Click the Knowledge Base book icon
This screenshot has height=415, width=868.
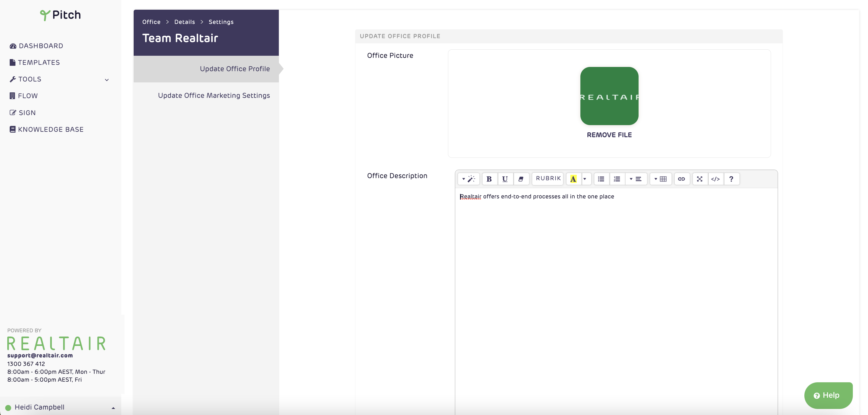(x=12, y=129)
